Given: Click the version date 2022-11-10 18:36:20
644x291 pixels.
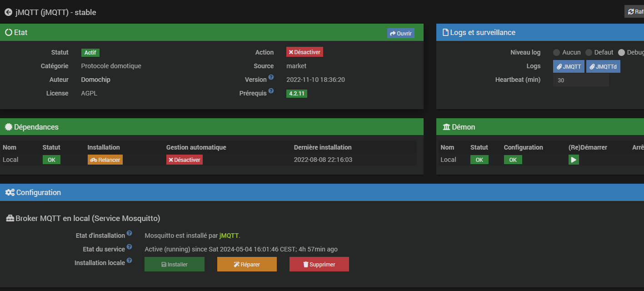Looking at the screenshot, I should tap(315, 80).
